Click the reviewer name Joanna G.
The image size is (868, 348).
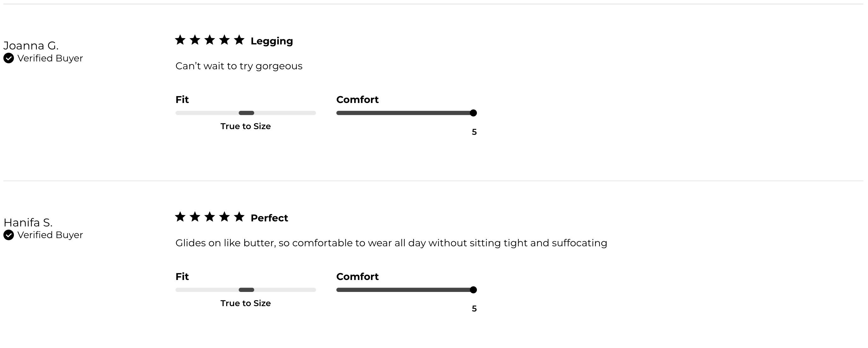(x=31, y=45)
